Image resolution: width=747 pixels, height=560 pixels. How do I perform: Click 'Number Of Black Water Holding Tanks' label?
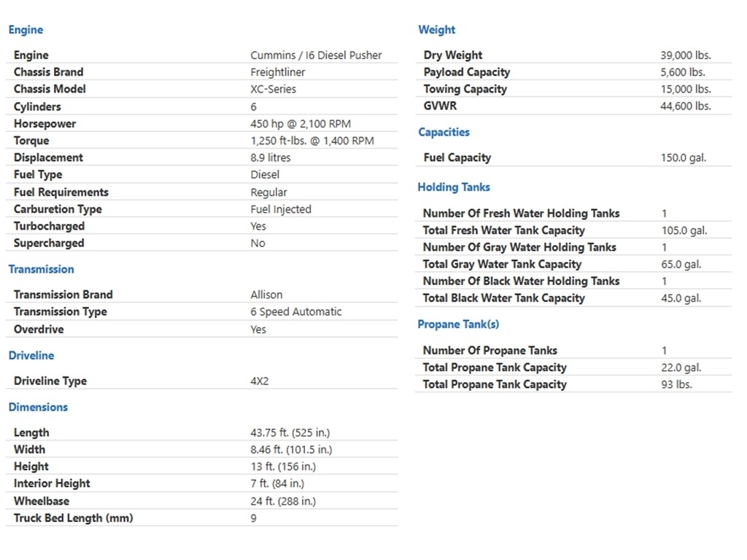(521, 281)
